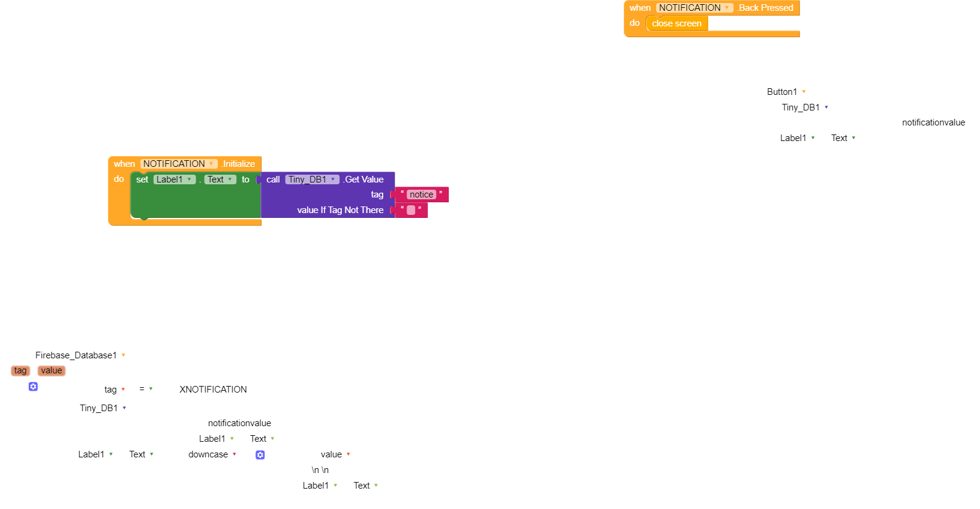Screen dimensions: 980x509
Task: Open the NOTIFICATION dropdown in the Back Pressed block
Action: [695, 8]
